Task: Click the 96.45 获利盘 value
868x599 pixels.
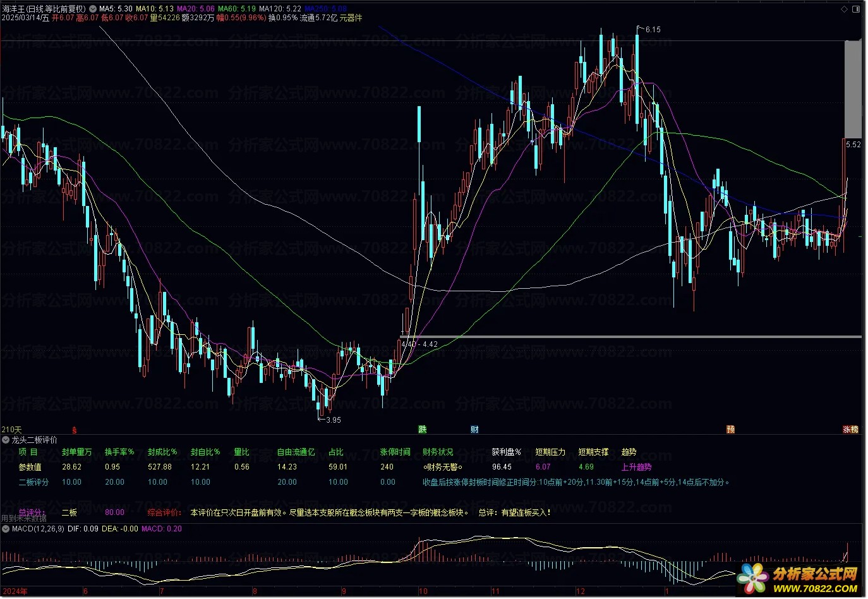Action: [502, 468]
